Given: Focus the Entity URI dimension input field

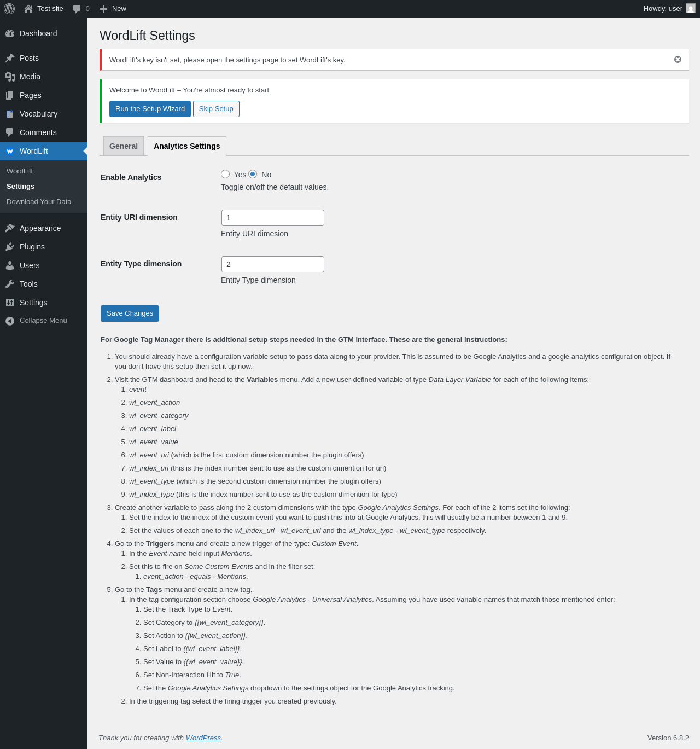Looking at the screenshot, I should [273, 218].
